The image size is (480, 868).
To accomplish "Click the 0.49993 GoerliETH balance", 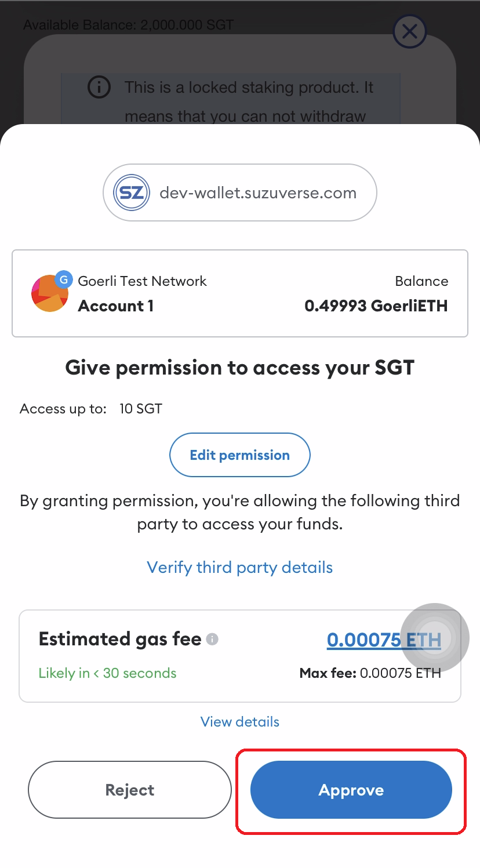I will 376,306.
